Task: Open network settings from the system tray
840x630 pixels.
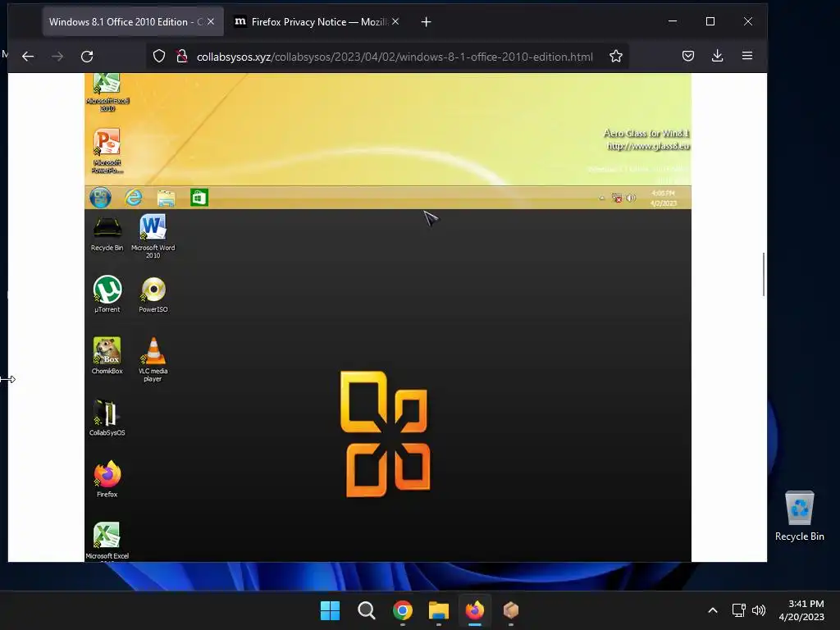Action: coord(739,610)
